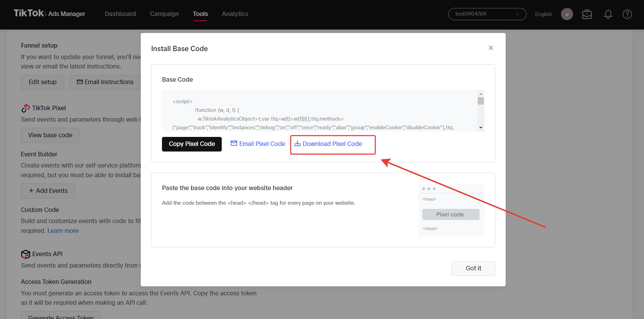Click the notification bell icon
This screenshot has height=319, width=644.
click(x=608, y=14)
